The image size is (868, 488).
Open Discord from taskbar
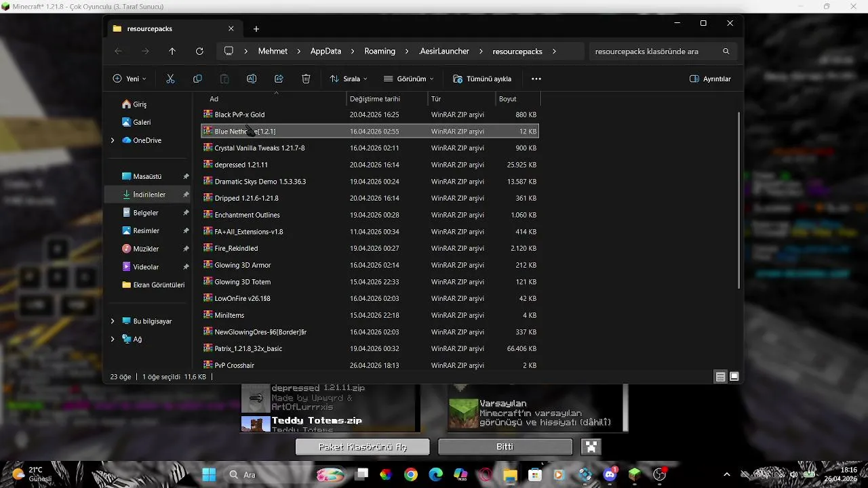click(609, 474)
